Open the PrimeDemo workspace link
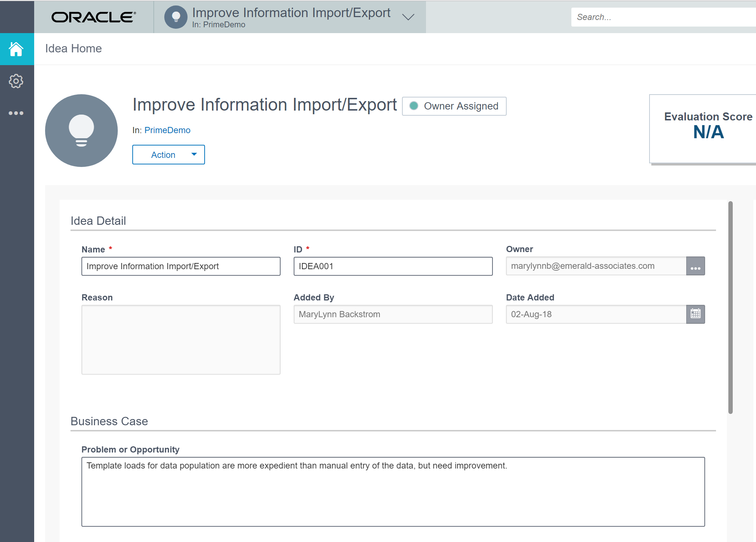Screen dimensions: 756x542 pos(167,130)
